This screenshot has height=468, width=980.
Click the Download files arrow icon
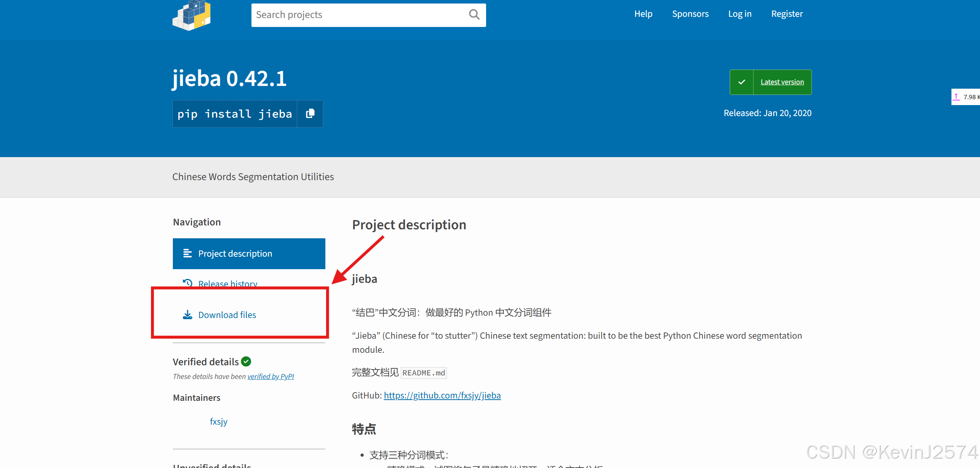pyautogui.click(x=188, y=315)
